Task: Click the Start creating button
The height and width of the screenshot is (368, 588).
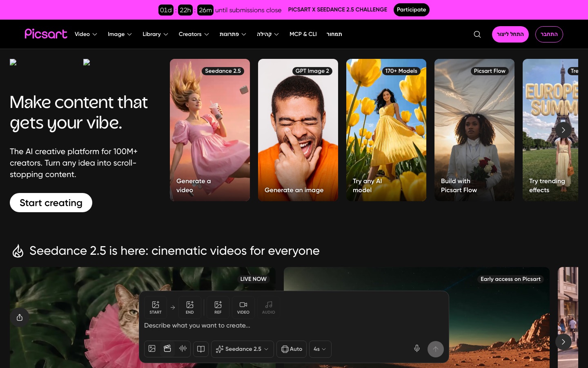Action: click(x=51, y=203)
